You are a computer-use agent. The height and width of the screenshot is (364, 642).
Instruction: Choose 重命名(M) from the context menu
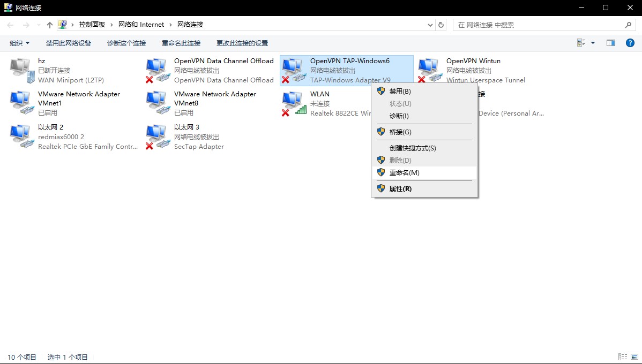tap(404, 172)
